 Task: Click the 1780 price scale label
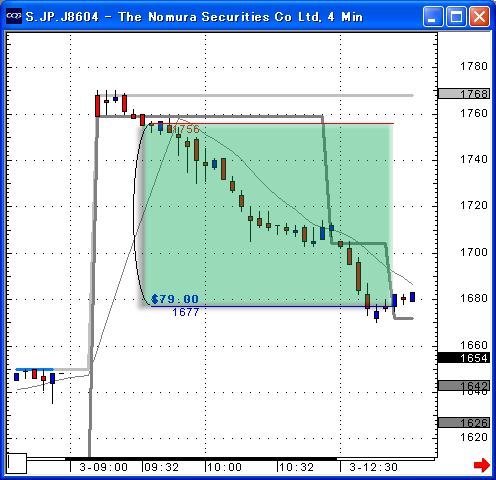[474, 66]
